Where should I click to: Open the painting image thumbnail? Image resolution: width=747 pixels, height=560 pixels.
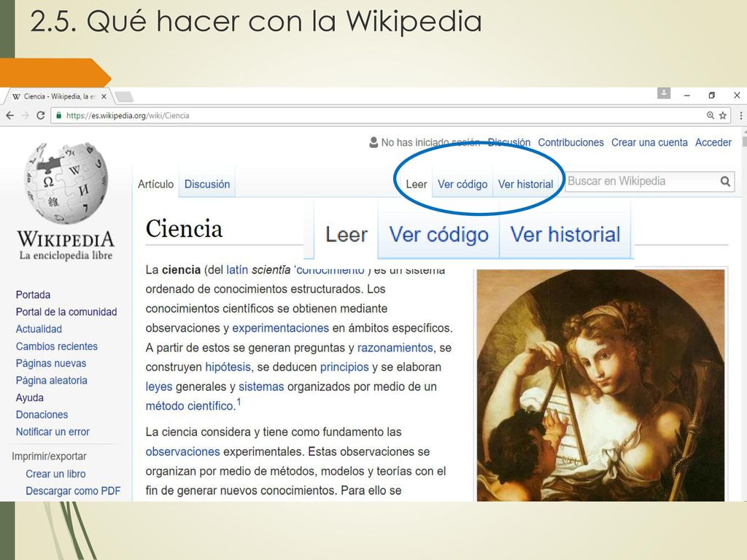(601, 385)
